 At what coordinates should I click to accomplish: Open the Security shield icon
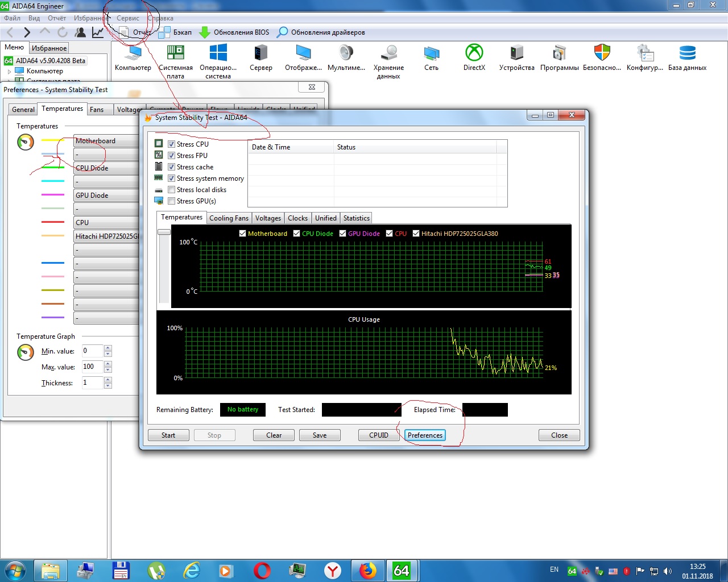[602, 53]
